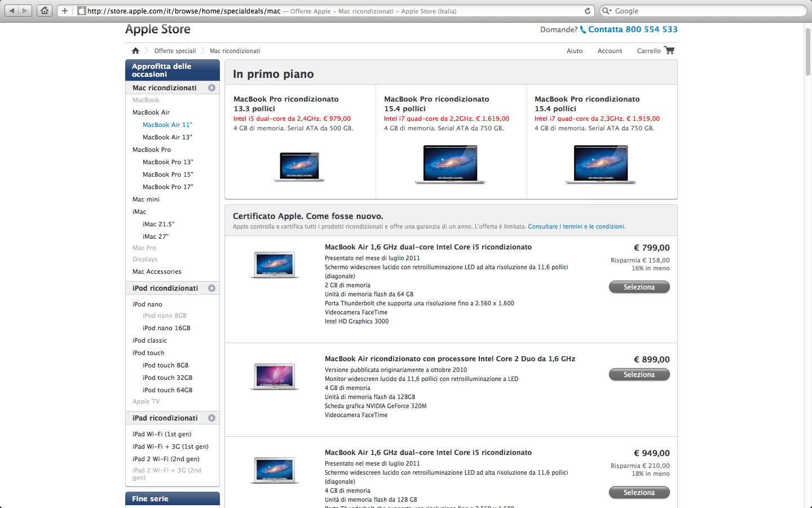Go forward with the browser forward arrow

pos(25,11)
